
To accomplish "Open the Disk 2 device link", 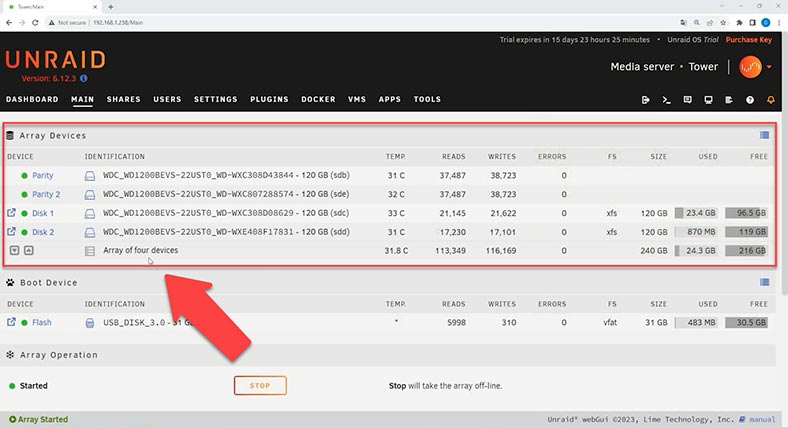I will (x=43, y=232).
